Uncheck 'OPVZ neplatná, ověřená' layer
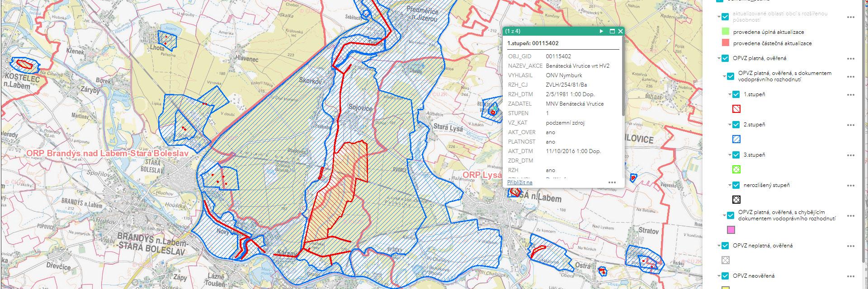 coord(725,246)
